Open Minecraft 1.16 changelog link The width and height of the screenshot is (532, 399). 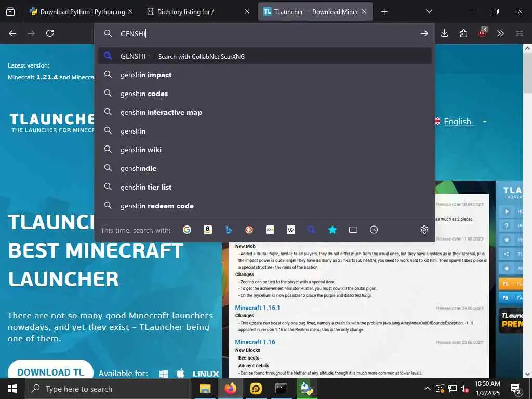[255, 342]
